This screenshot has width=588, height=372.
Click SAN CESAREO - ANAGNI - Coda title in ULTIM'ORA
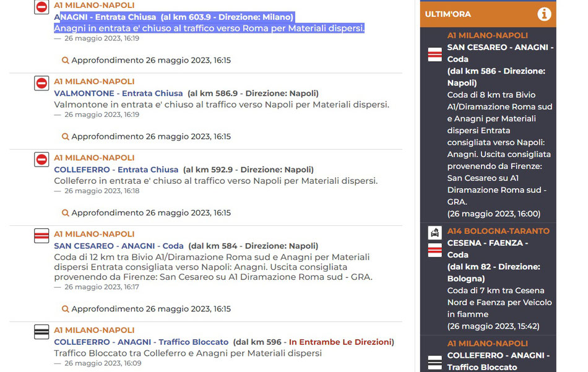pos(500,53)
